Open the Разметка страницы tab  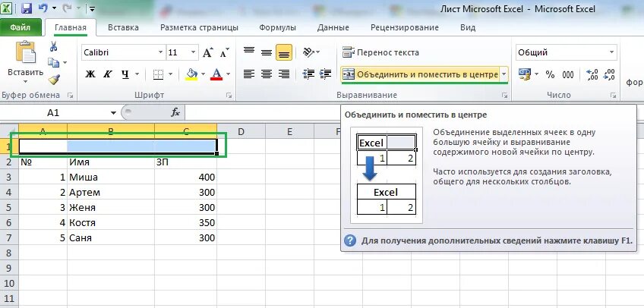point(199,27)
